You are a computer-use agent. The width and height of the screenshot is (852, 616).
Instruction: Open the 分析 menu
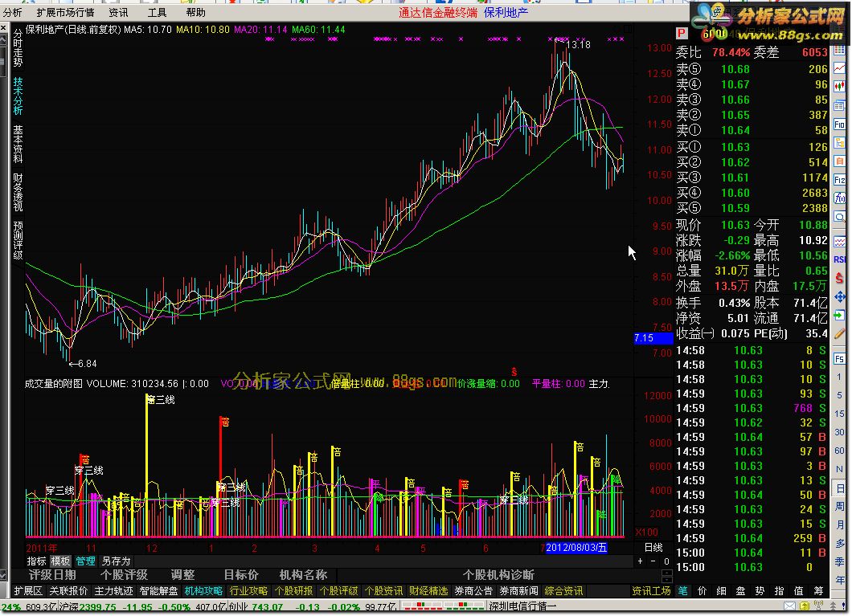click(x=13, y=12)
